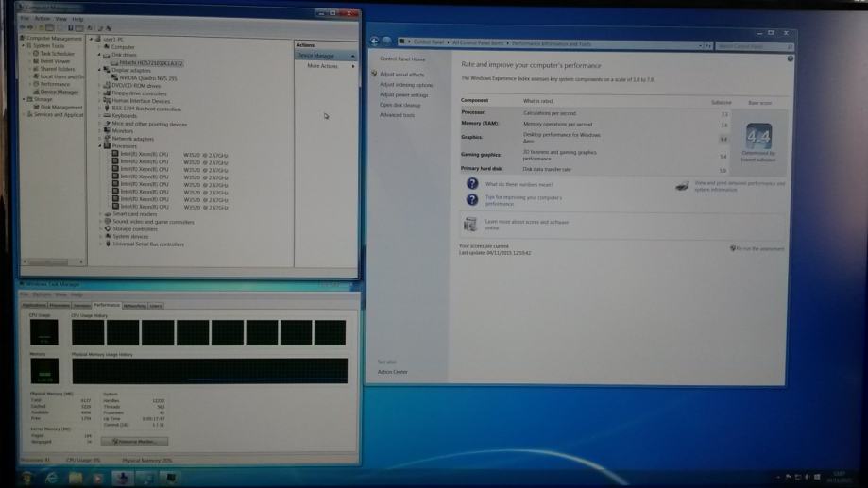This screenshot has height=488, width=868.
Task: Switch to Users tab in Task Manager
Action: pos(156,306)
